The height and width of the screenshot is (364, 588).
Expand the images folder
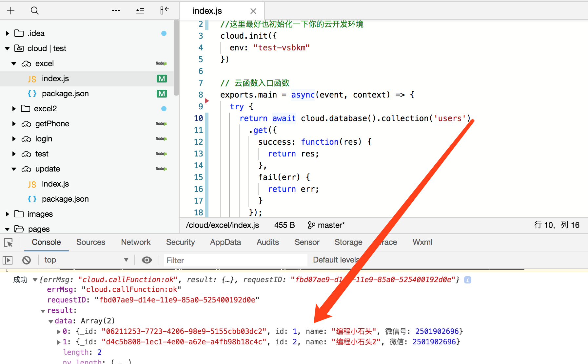point(8,214)
